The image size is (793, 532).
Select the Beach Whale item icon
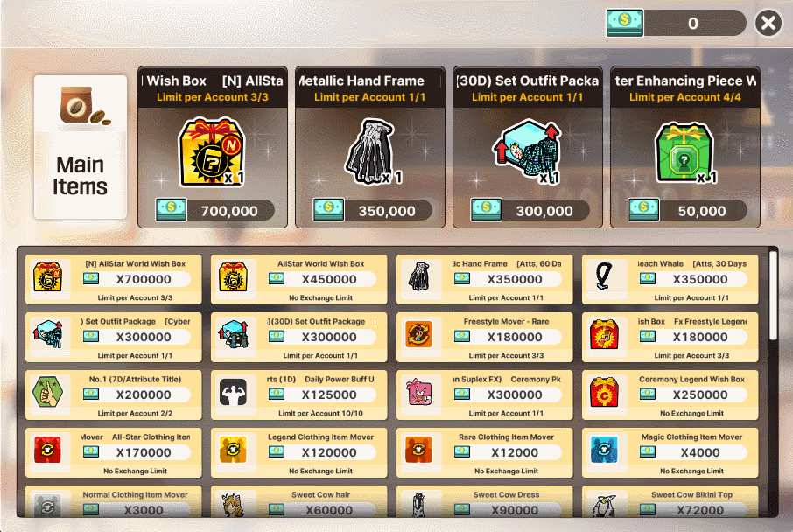pyautogui.click(x=604, y=277)
